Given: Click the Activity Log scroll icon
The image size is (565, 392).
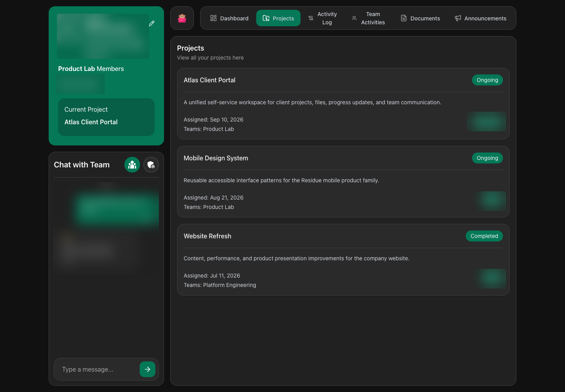Looking at the screenshot, I should pos(311,18).
